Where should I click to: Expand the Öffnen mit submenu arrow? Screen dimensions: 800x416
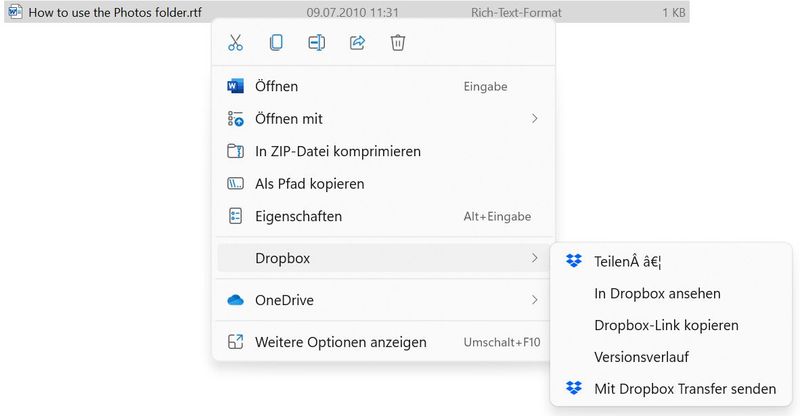534,119
